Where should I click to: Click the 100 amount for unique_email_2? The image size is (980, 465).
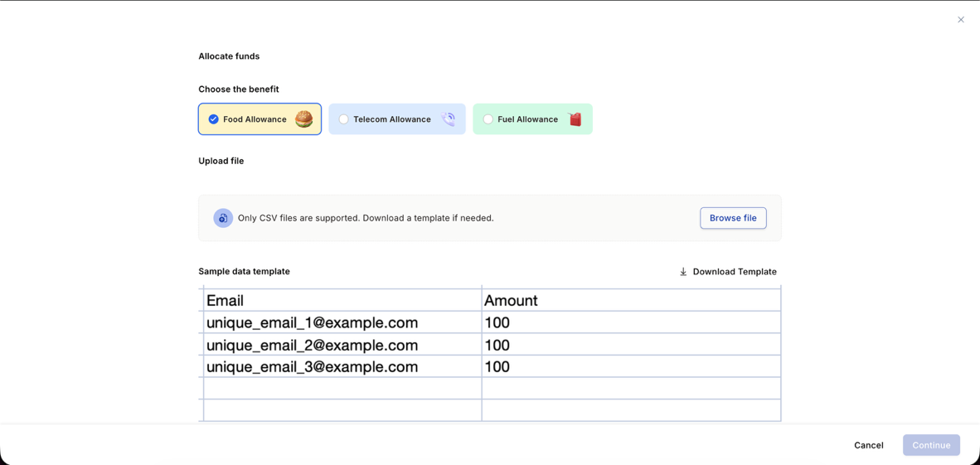tap(631, 344)
